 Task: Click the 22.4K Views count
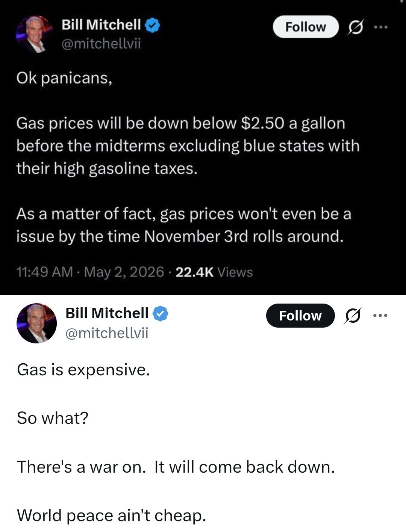tap(214, 272)
